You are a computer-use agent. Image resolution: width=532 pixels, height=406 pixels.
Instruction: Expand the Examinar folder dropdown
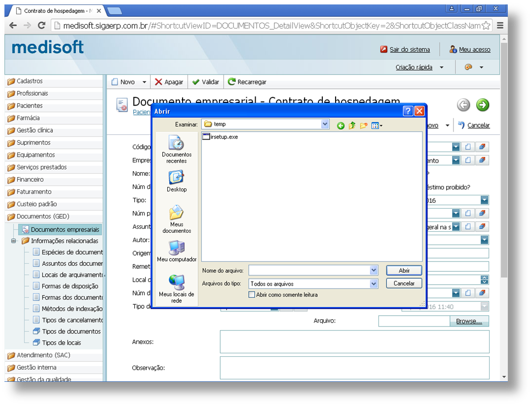pyautogui.click(x=325, y=124)
